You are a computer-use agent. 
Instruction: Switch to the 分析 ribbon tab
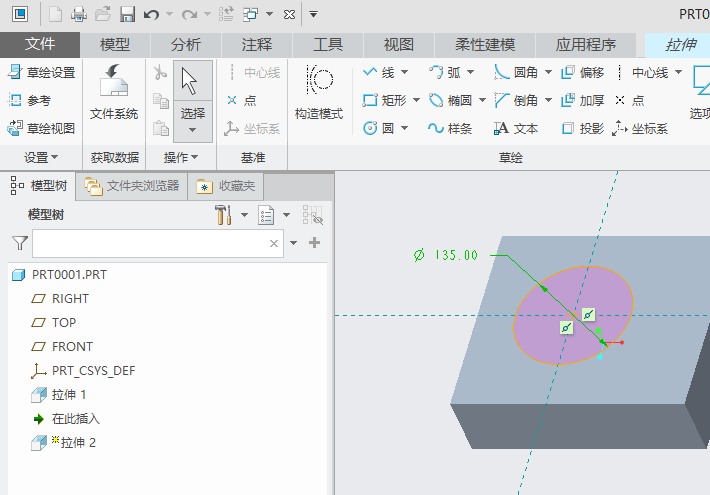point(185,44)
